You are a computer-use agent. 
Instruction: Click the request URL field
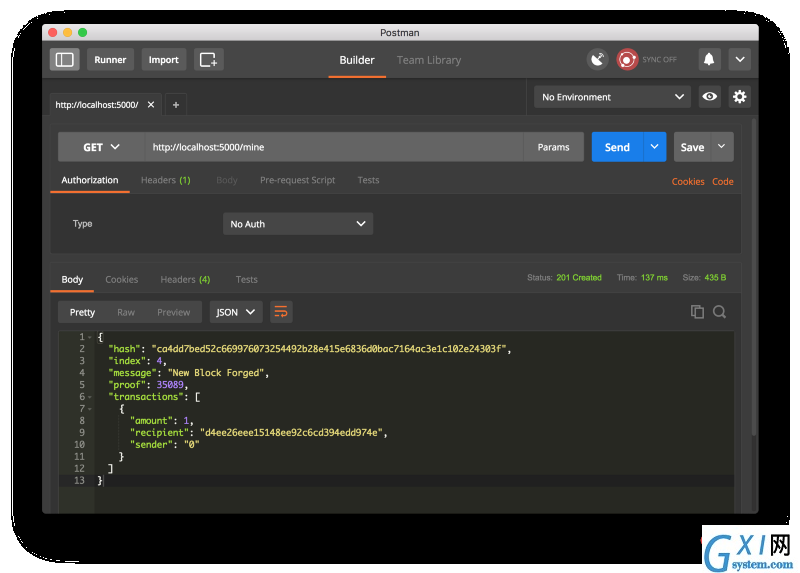[x=334, y=147]
